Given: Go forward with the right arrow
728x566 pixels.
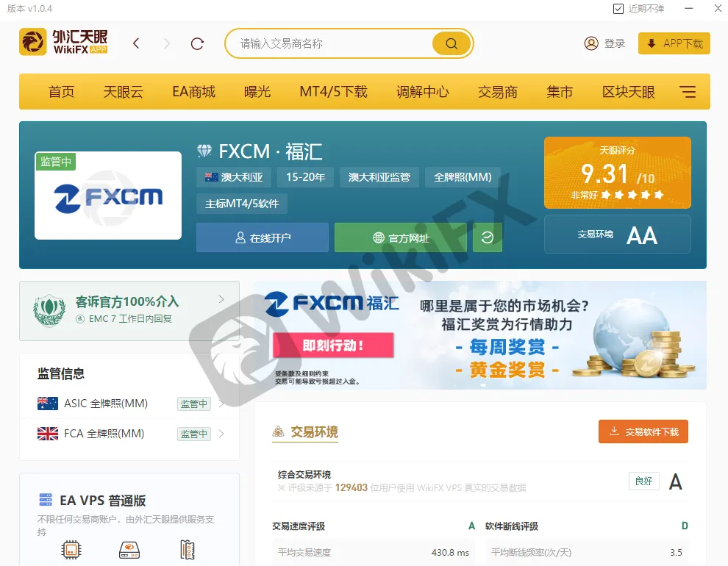Looking at the screenshot, I should tap(167, 43).
